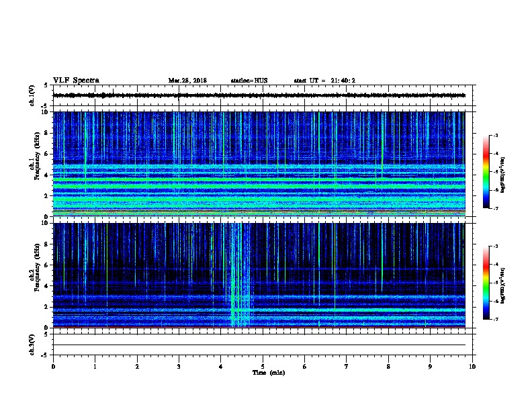
Task: Click the log PSD units label beside ch.2 colorbar
Action: 502,285
